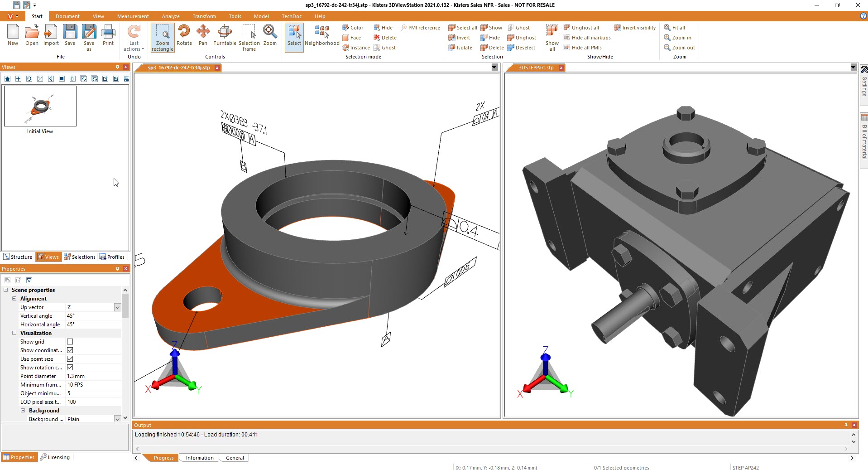Pin the Views panel

point(117,67)
